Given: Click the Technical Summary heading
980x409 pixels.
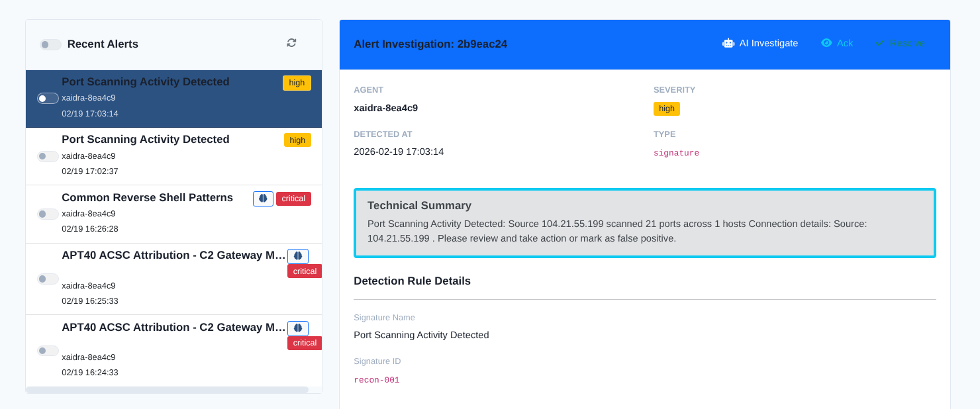Looking at the screenshot, I should tap(419, 205).
